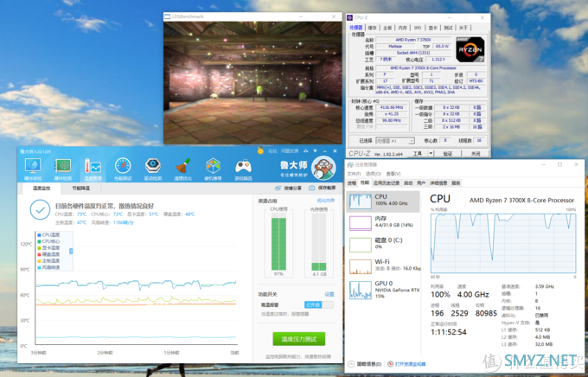Toggle 显卡温度 legend item in chart

coord(48,248)
